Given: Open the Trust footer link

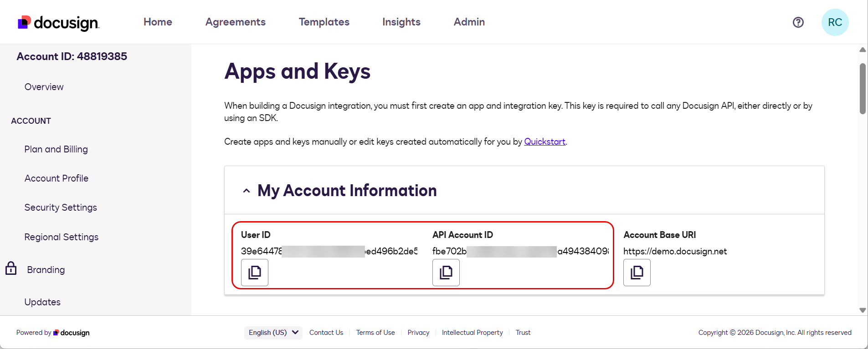Looking at the screenshot, I should 523,333.
